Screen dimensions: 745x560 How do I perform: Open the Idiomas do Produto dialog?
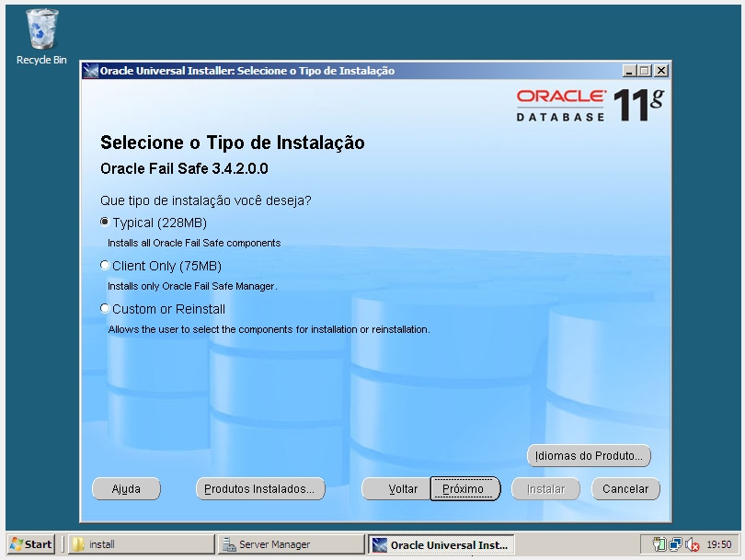point(589,455)
